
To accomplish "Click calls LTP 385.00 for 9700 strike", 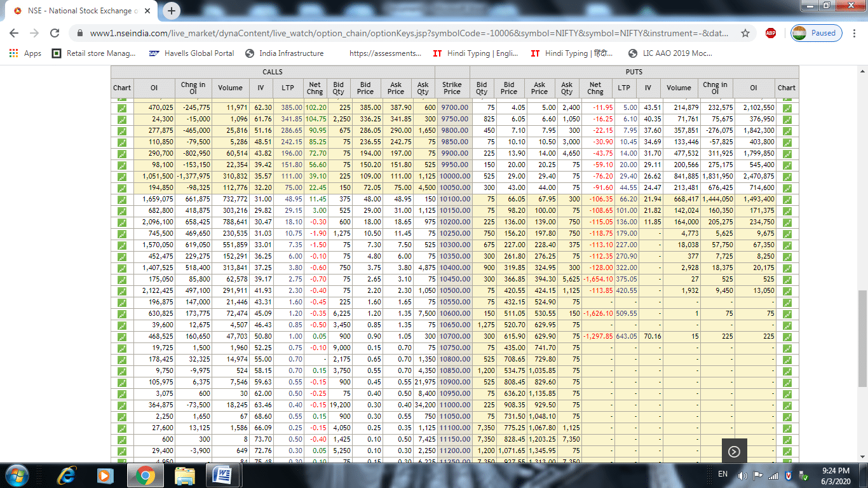I will 292,108.
